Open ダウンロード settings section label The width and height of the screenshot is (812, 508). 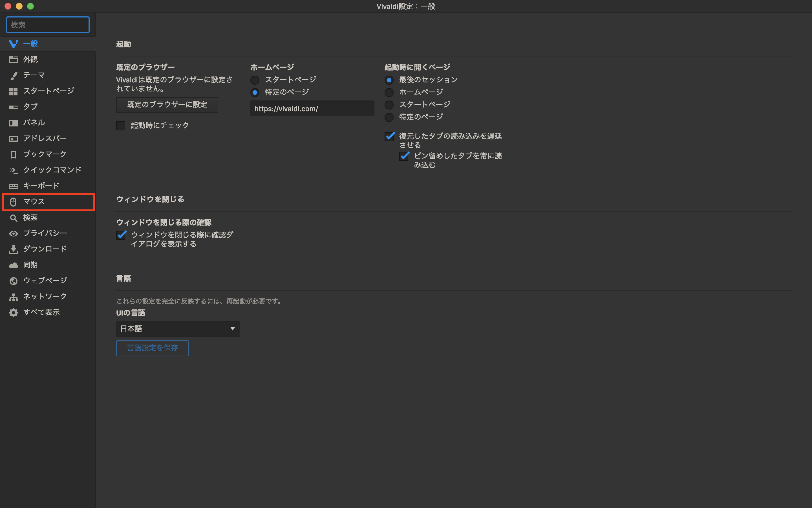tap(45, 249)
